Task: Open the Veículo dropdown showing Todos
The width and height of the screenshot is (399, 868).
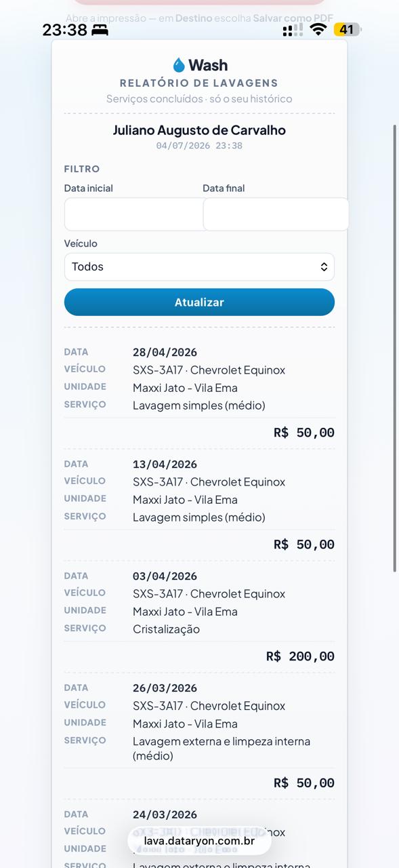Action: point(199,267)
